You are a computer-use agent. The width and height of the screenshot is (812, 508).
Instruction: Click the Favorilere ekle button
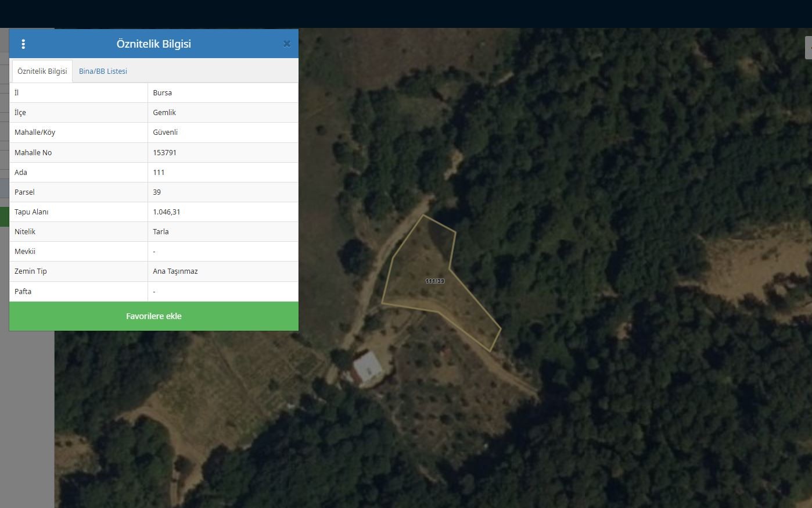click(x=154, y=316)
